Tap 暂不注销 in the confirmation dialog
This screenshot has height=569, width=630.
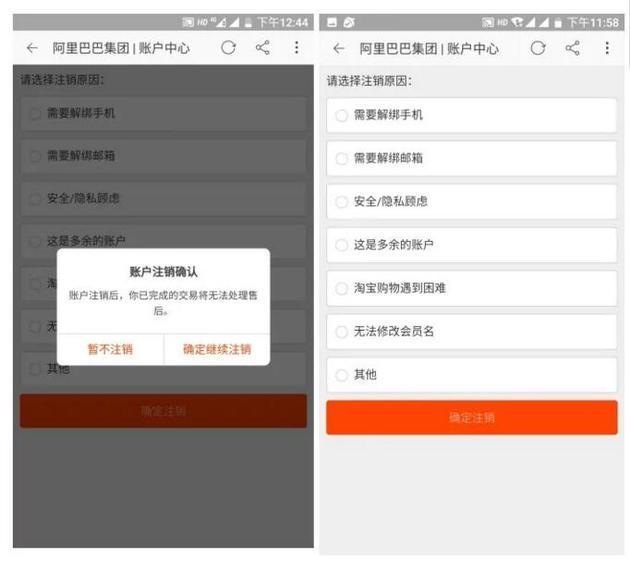pyautogui.click(x=110, y=349)
